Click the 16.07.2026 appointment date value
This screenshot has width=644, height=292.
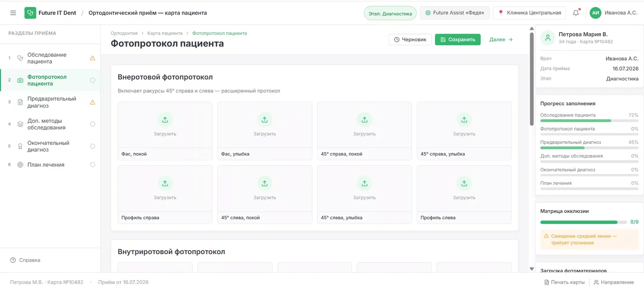click(x=626, y=69)
